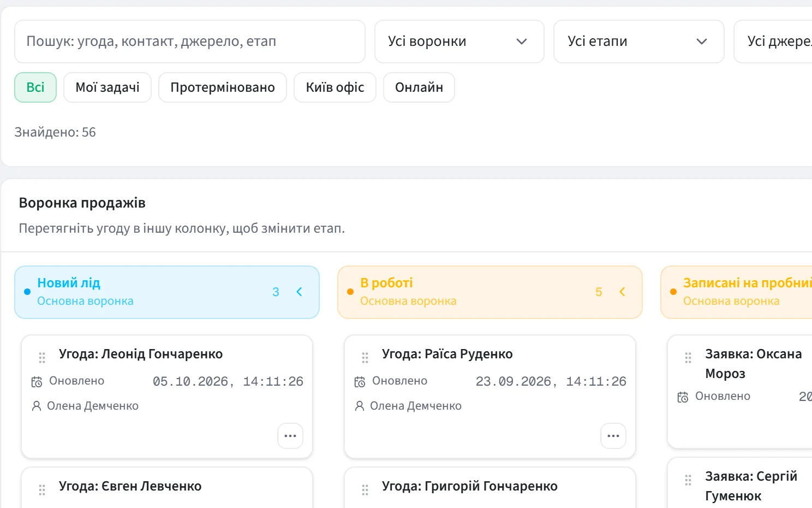Open the Усі воронки dropdown
The image size is (812, 508).
pos(459,42)
